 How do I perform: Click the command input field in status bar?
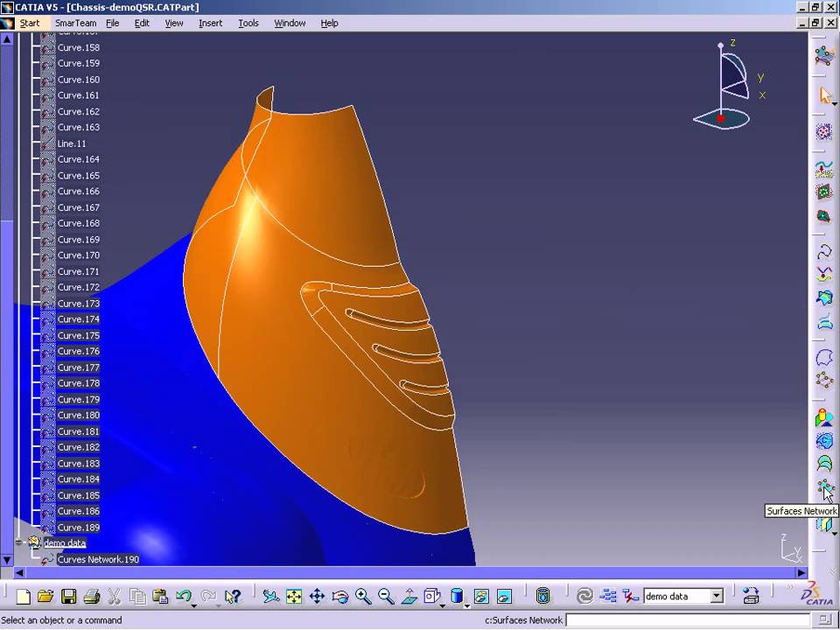click(x=689, y=619)
